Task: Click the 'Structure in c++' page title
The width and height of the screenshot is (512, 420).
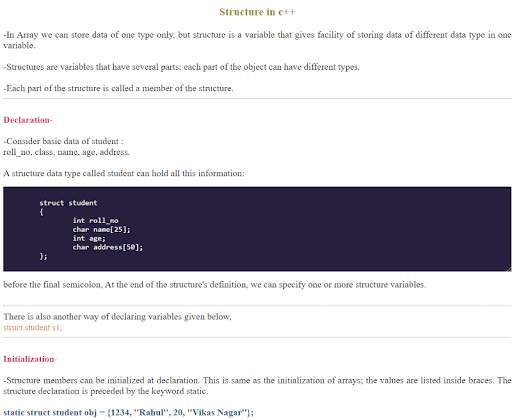Action: pos(257,12)
